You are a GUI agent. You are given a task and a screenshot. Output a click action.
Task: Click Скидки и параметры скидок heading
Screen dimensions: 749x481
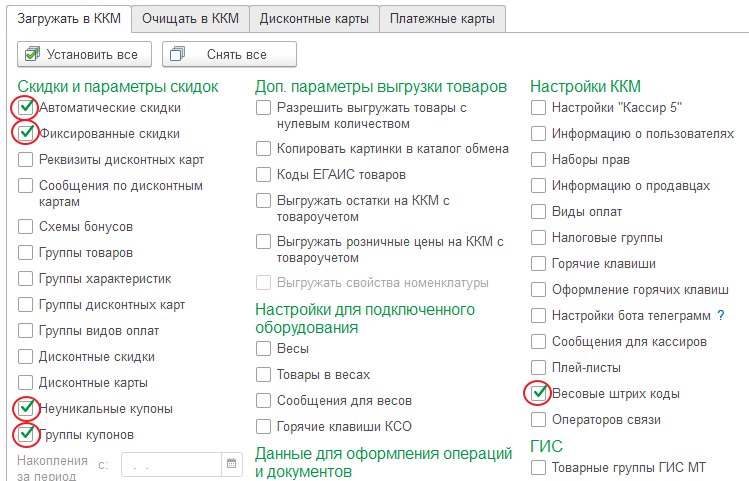(x=118, y=86)
